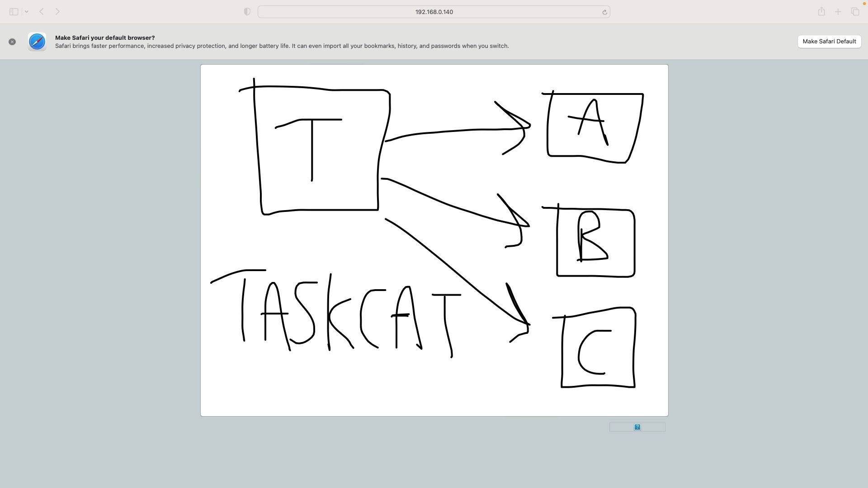Click the drawn box labeled A
The image size is (868, 488).
(594, 126)
